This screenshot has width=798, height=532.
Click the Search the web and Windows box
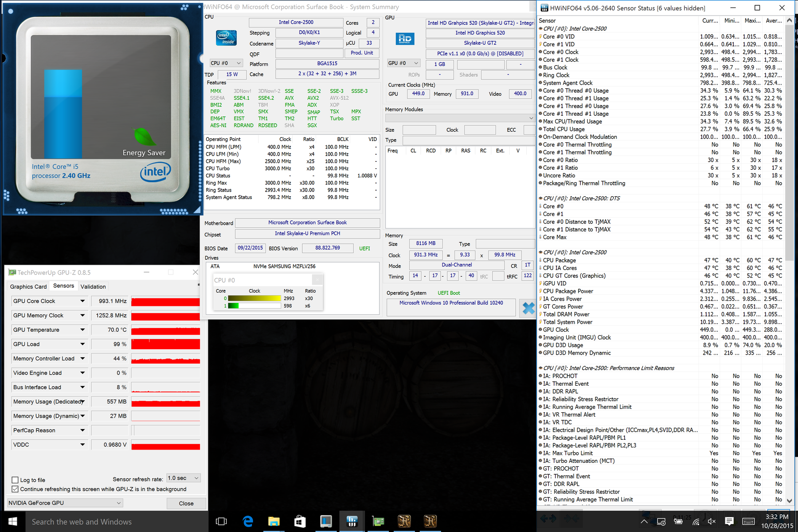115,522
